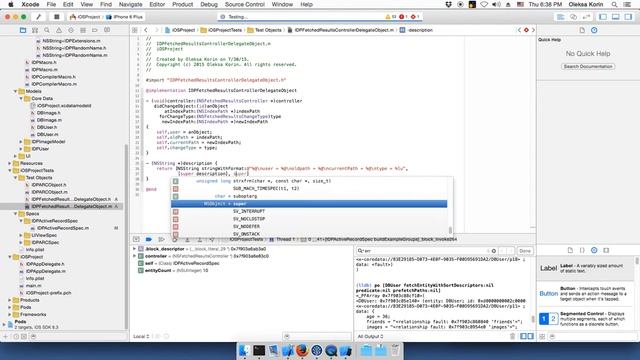Show the Quick Help inspector
Screen dimensions: 640x360
(x=594, y=30)
